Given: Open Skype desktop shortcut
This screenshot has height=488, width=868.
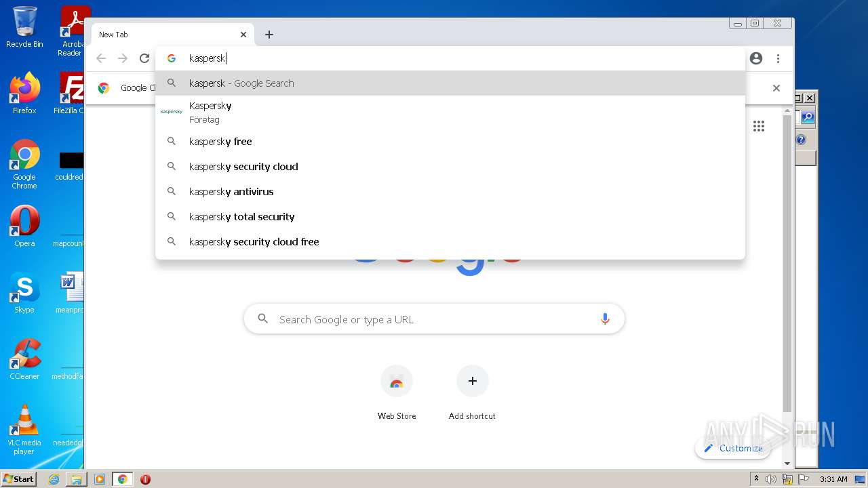Looking at the screenshot, I should point(24,293).
